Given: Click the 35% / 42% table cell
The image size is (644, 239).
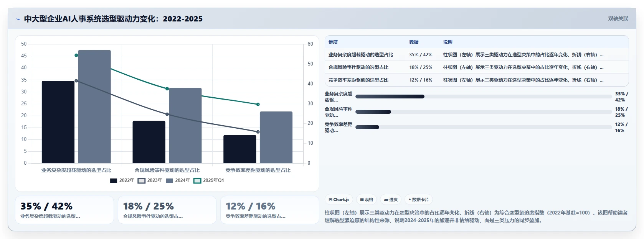Looking at the screenshot, I should 421,55.
